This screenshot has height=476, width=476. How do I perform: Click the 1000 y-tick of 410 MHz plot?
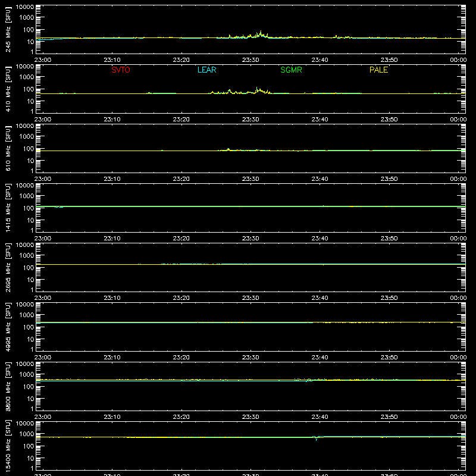click(x=27, y=77)
